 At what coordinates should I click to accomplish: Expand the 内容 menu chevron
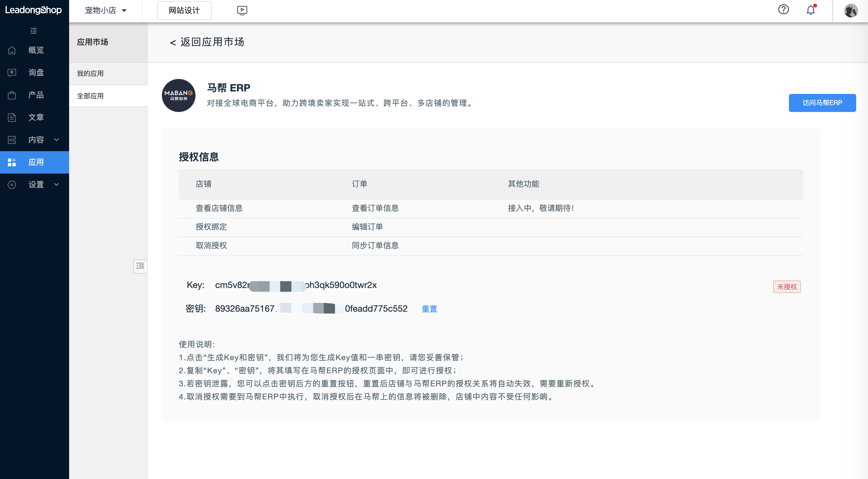[56, 139]
